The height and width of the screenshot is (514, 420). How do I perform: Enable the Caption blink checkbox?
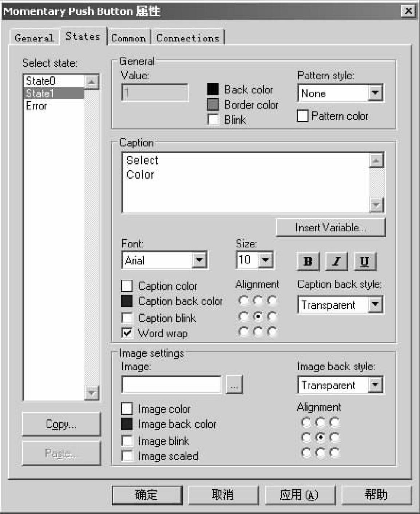(127, 318)
